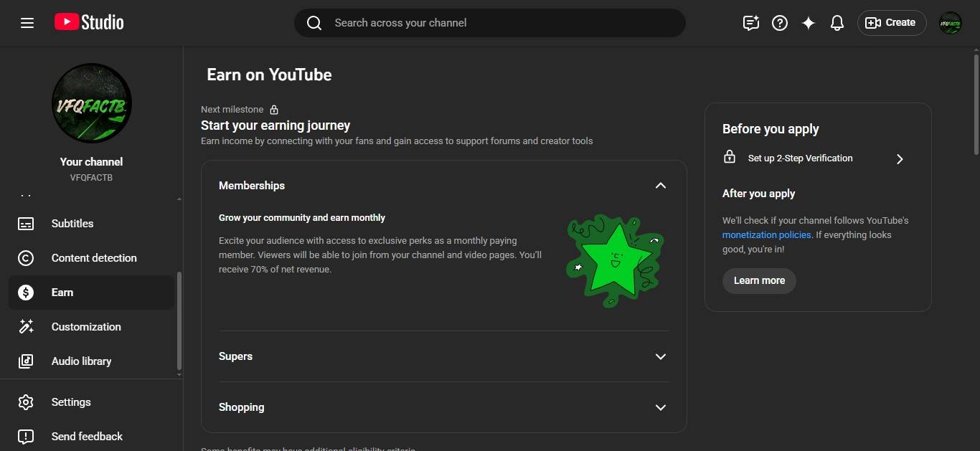Click the sparkle Ask Studio icon
Viewport: 980px width, 451px height.
[x=808, y=23]
